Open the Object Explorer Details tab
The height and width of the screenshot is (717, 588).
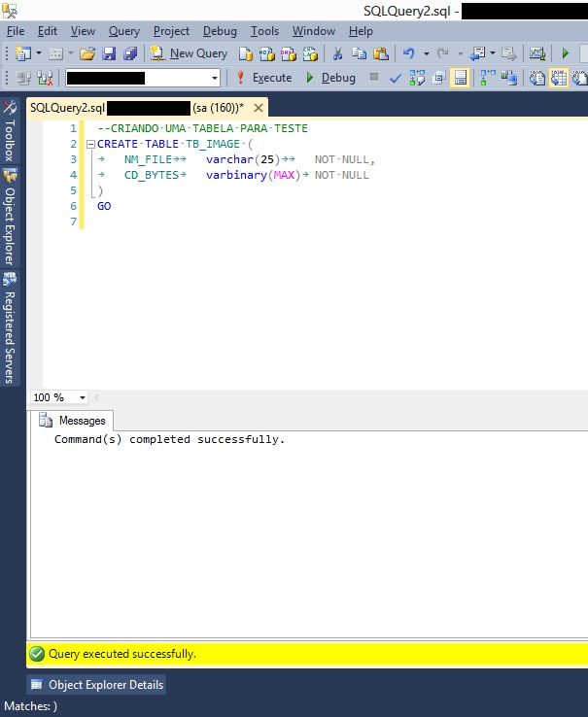[96, 685]
